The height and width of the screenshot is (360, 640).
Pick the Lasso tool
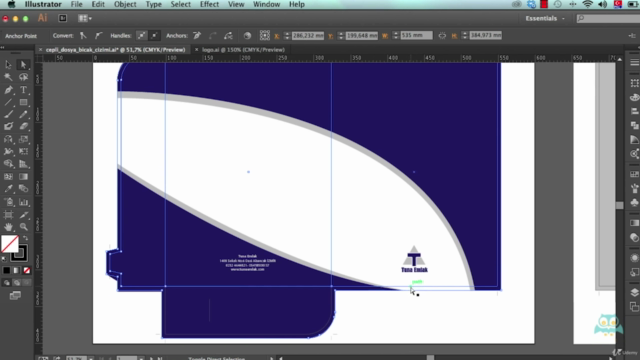click(23, 77)
